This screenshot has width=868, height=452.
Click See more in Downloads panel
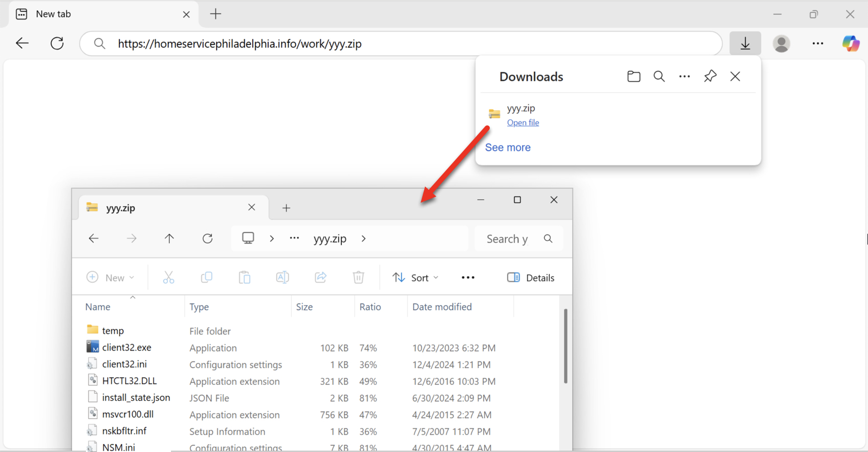(x=508, y=147)
